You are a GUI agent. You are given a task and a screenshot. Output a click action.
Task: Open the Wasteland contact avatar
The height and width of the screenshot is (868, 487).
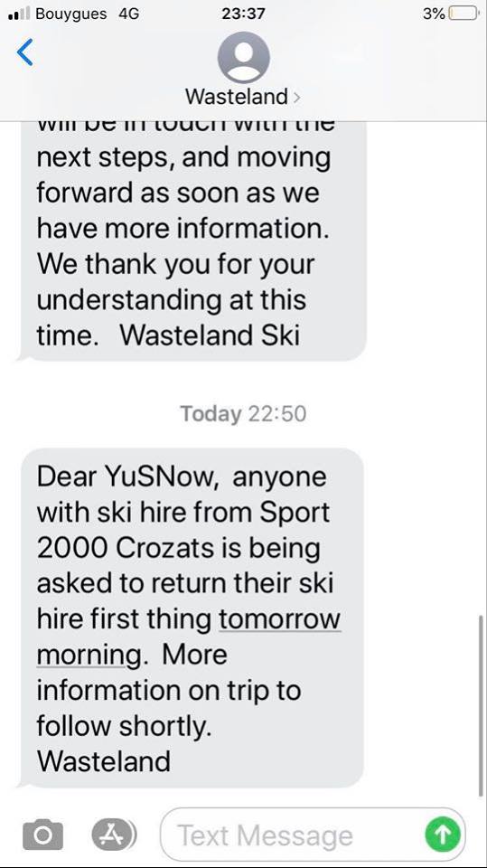(244, 57)
